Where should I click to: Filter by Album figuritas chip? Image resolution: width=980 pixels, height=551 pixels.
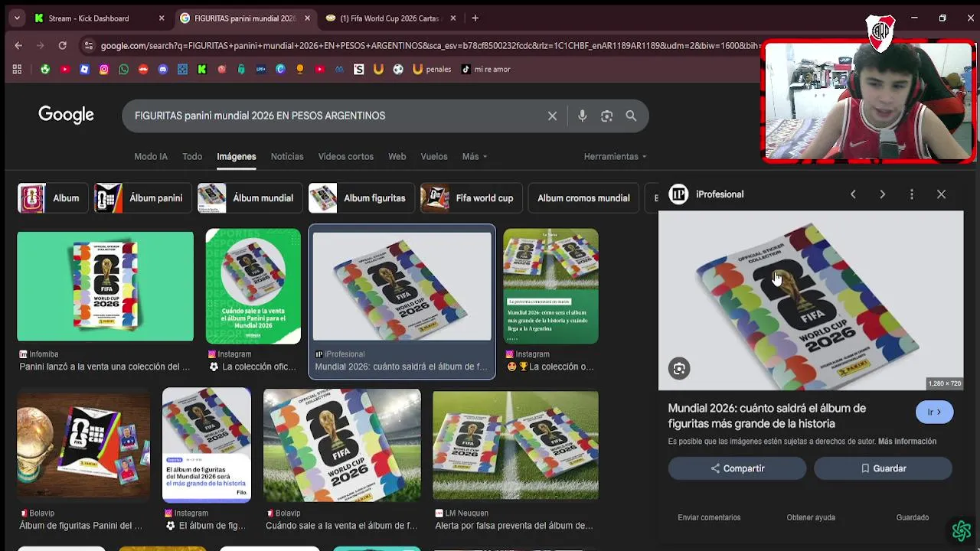pyautogui.click(x=361, y=198)
